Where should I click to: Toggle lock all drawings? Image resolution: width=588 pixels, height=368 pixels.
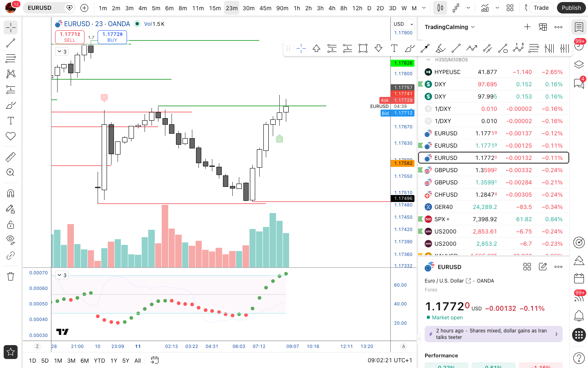[11, 224]
